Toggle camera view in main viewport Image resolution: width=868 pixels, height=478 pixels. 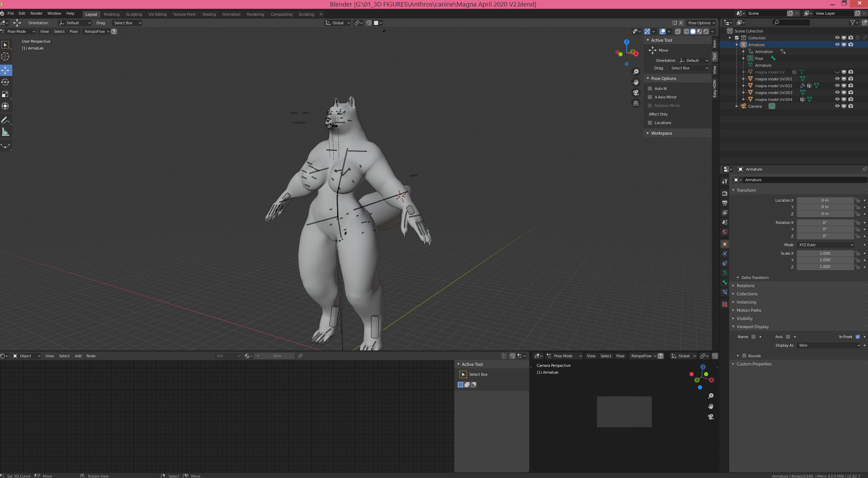tap(636, 93)
